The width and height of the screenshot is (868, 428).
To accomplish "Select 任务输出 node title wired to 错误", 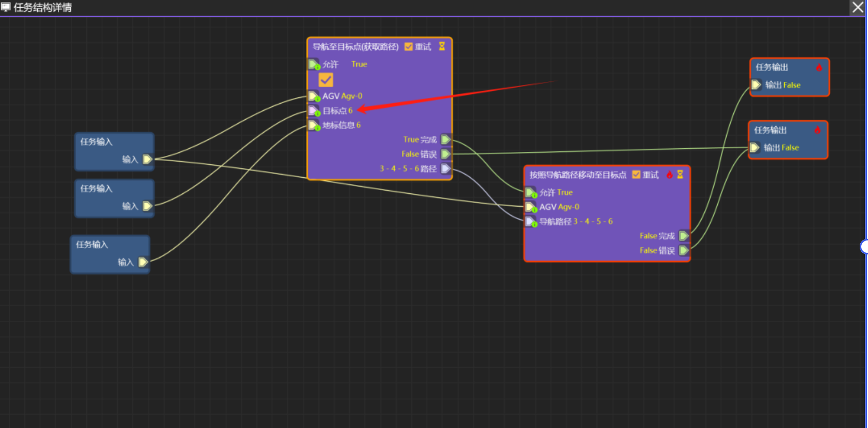I will 770,130.
